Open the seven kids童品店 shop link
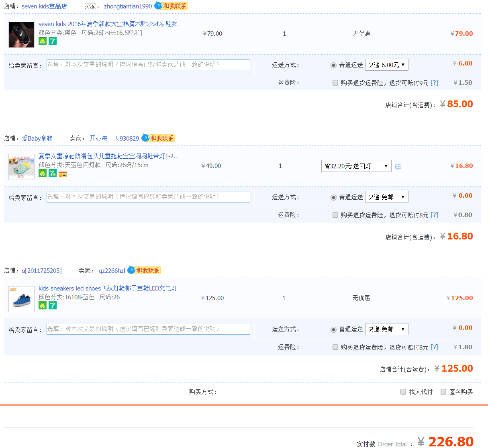The height and width of the screenshot is (448, 488). point(44,6)
